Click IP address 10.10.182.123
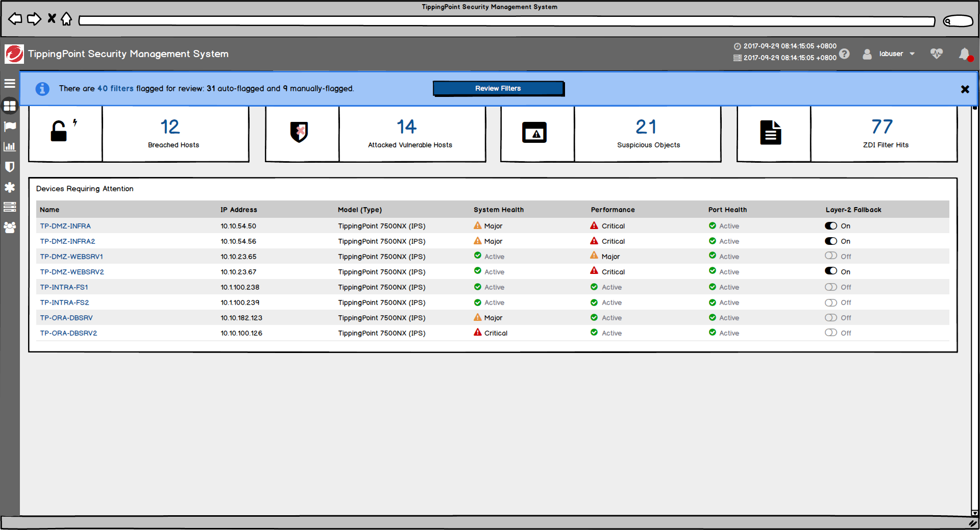The height and width of the screenshot is (530, 980). click(241, 318)
